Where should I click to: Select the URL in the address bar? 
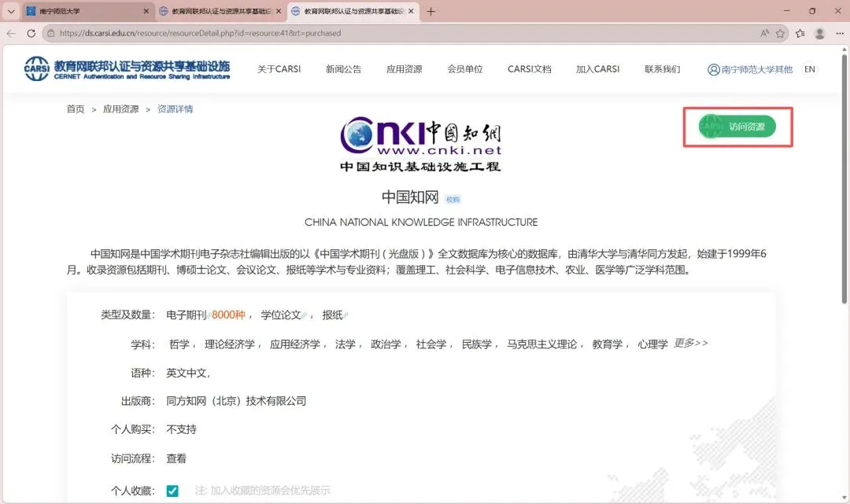pyautogui.click(x=200, y=34)
